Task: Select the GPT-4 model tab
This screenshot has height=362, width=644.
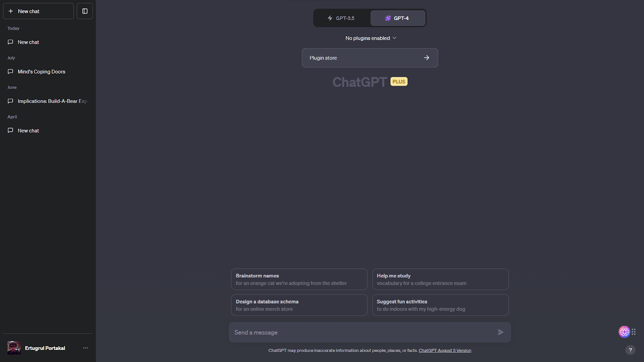Action: click(398, 18)
